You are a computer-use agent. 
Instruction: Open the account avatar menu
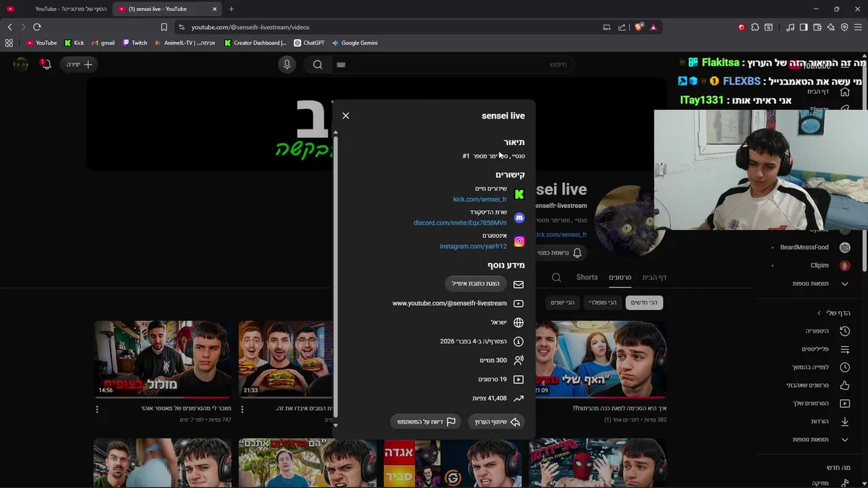pyautogui.click(x=21, y=64)
